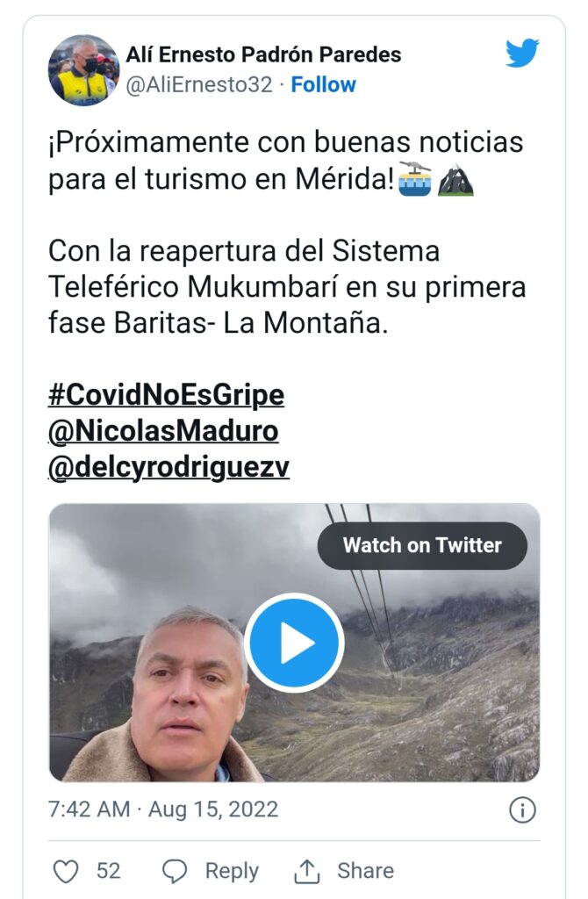Follow the @AliErnesto32 account
This screenshot has height=899, width=588.
click(323, 85)
